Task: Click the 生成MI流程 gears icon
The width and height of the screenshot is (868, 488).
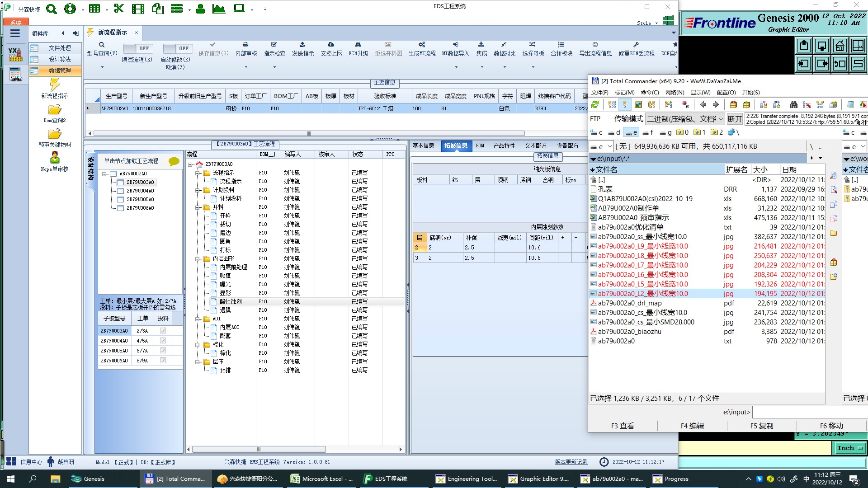Action: click(422, 45)
